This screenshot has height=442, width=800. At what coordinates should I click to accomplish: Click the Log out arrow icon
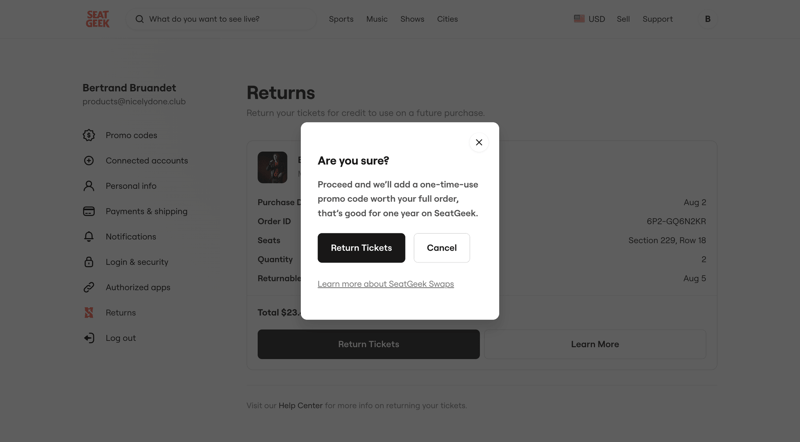pyautogui.click(x=89, y=338)
